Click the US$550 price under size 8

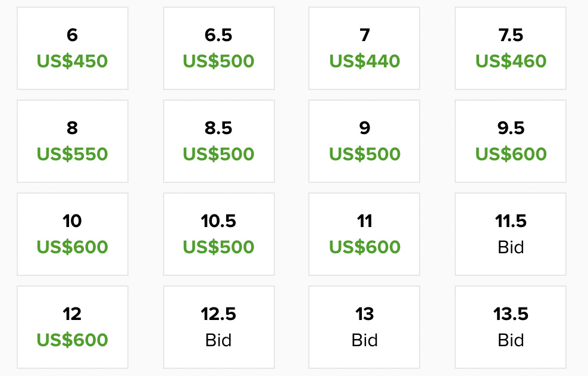73,154
